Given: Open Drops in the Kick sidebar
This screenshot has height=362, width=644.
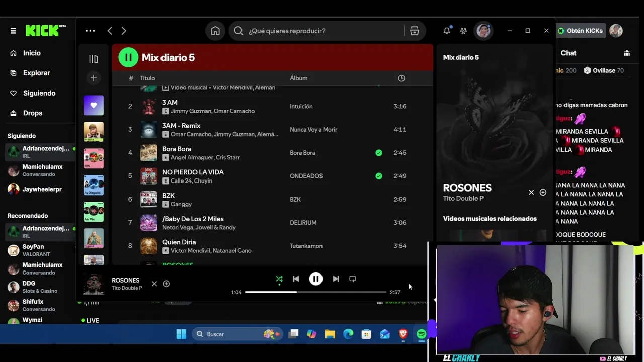Looking at the screenshot, I should [x=33, y=113].
